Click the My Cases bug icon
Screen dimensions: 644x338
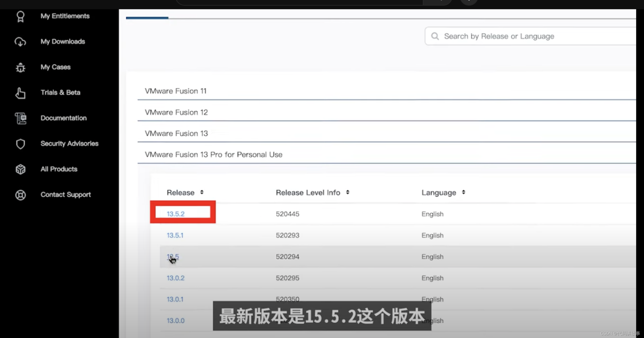tap(21, 67)
